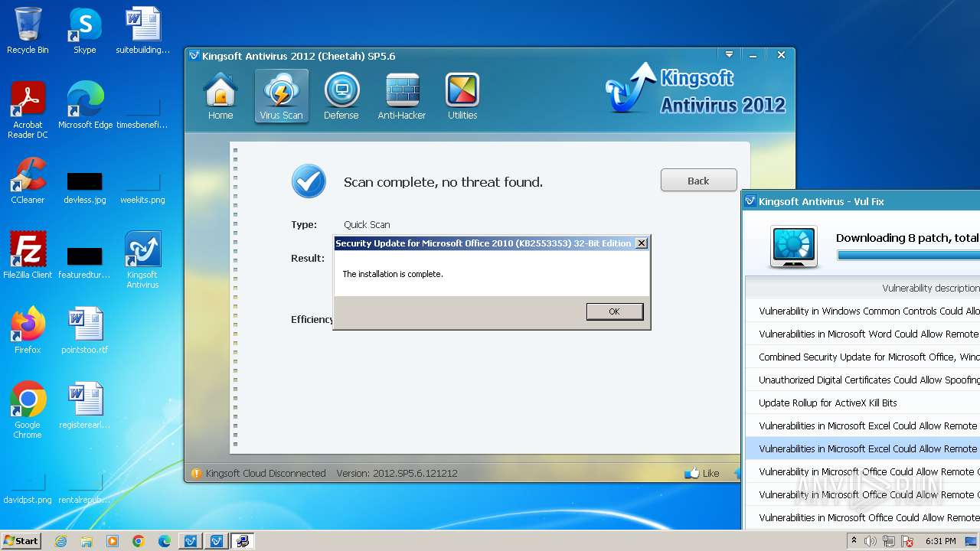Open Google Chrome desktop shortcut
Screen dimensions: 980x551
28,410
